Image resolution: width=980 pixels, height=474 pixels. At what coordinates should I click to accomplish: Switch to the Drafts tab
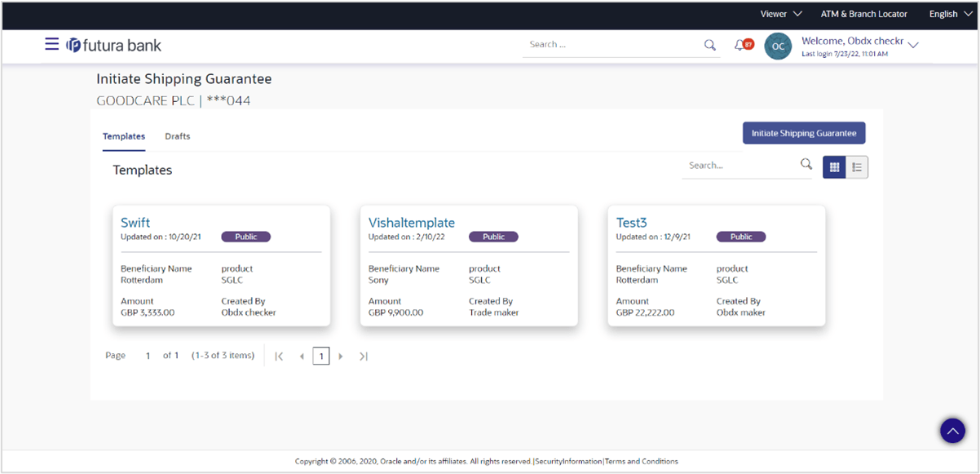(178, 136)
